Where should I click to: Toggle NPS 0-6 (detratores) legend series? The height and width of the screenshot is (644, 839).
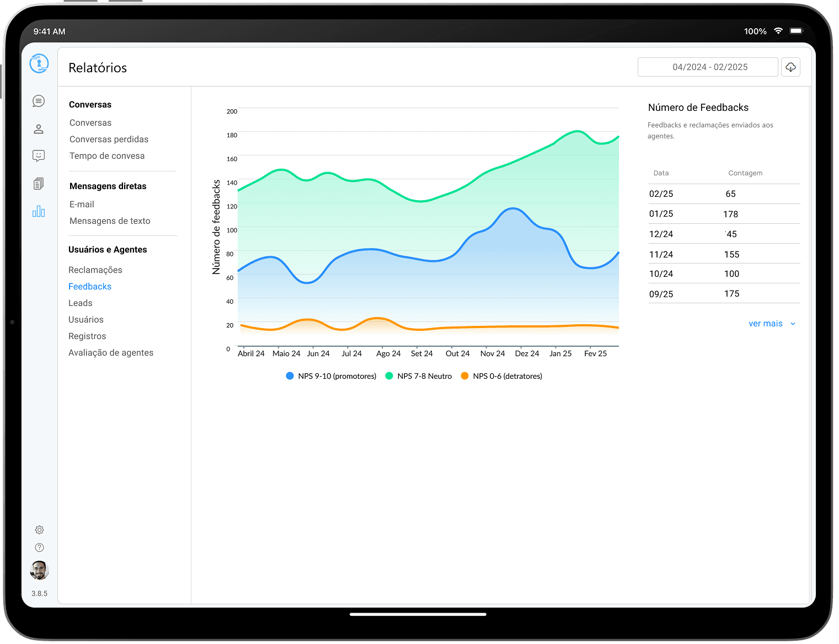click(x=501, y=376)
